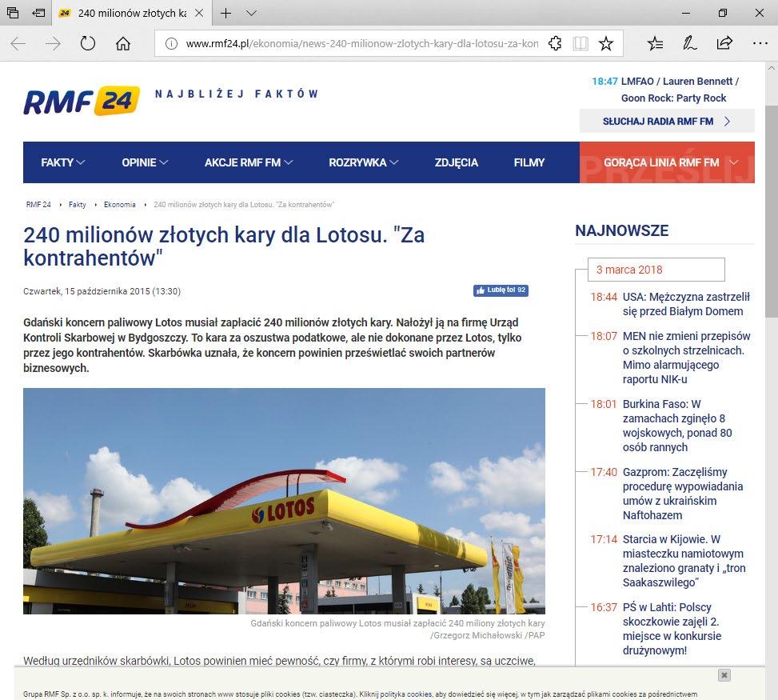
Task: Click Ekonomia breadcrumb link
Action: pos(120,205)
